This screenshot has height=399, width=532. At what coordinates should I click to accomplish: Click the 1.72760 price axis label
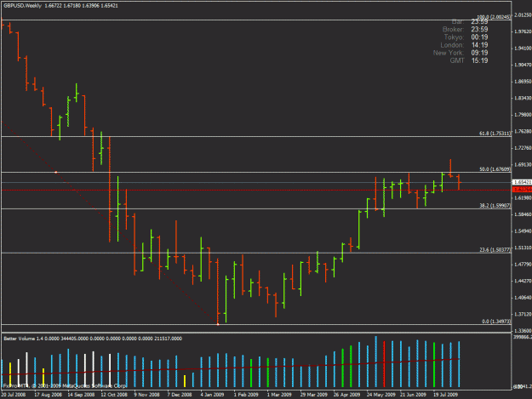click(x=523, y=148)
